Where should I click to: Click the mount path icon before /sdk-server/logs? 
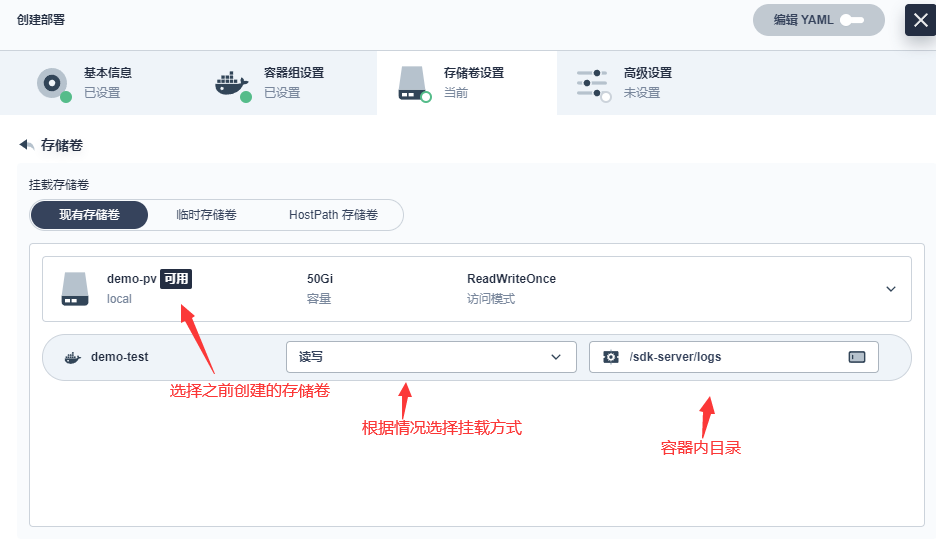point(610,357)
